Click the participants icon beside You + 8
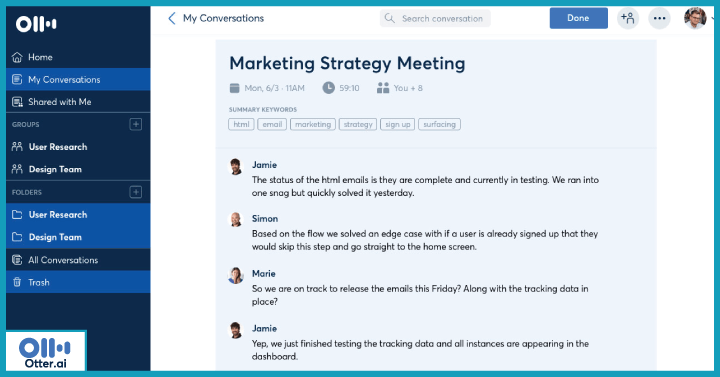 pos(383,88)
